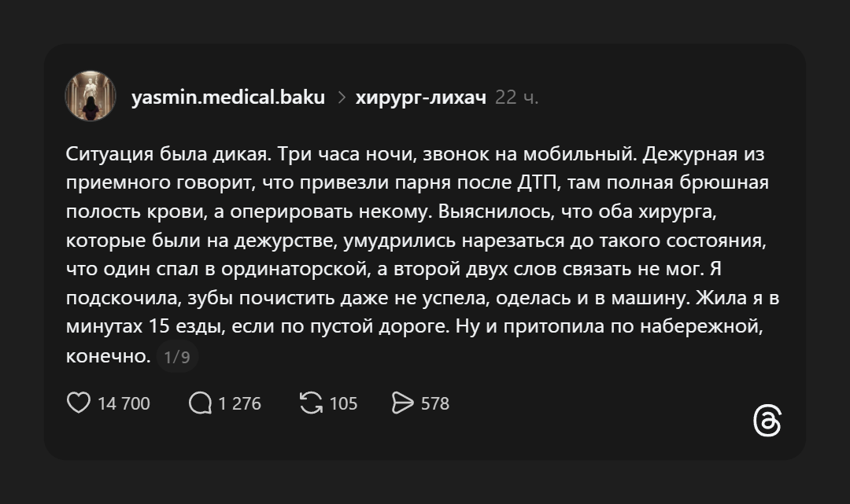Viewport: 850px width, 504px height.
Task: Click the 105 reposts counter
Action: point(343,403)
